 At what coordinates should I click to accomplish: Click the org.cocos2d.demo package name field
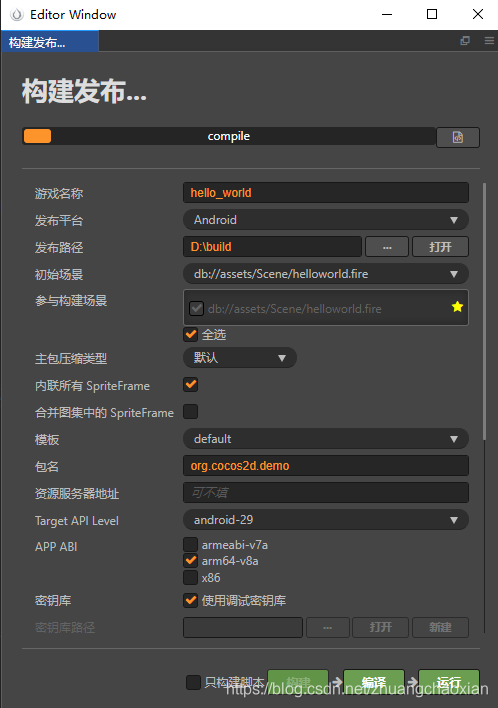[326, 466]
